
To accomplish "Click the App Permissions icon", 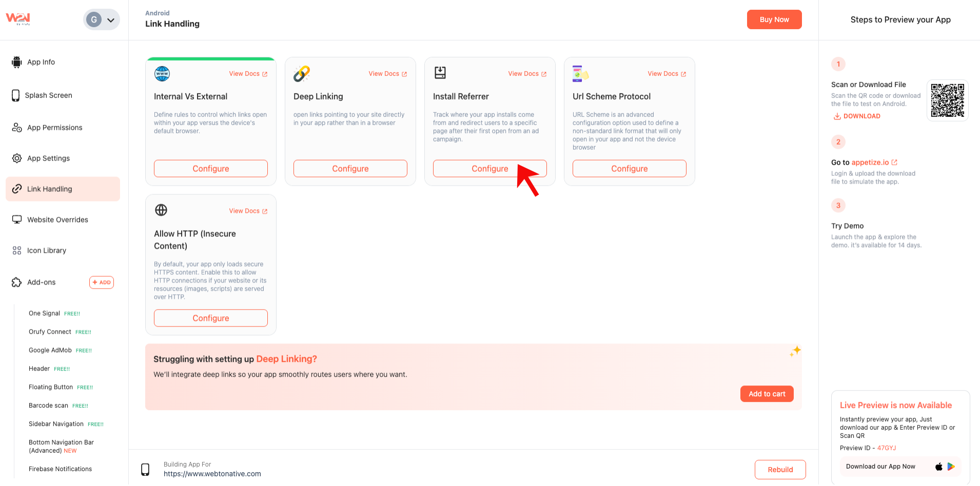I will click(x=16, y=127).
